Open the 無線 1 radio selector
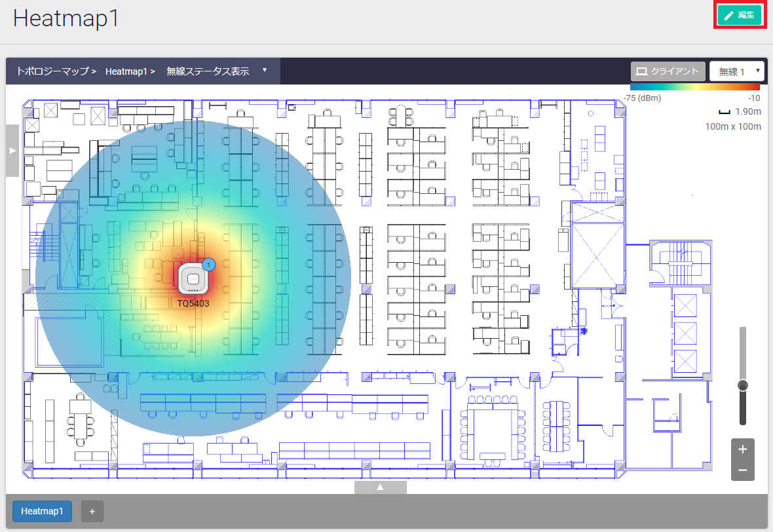The width and height of the screenshot is (773, 532). (737, 71)
